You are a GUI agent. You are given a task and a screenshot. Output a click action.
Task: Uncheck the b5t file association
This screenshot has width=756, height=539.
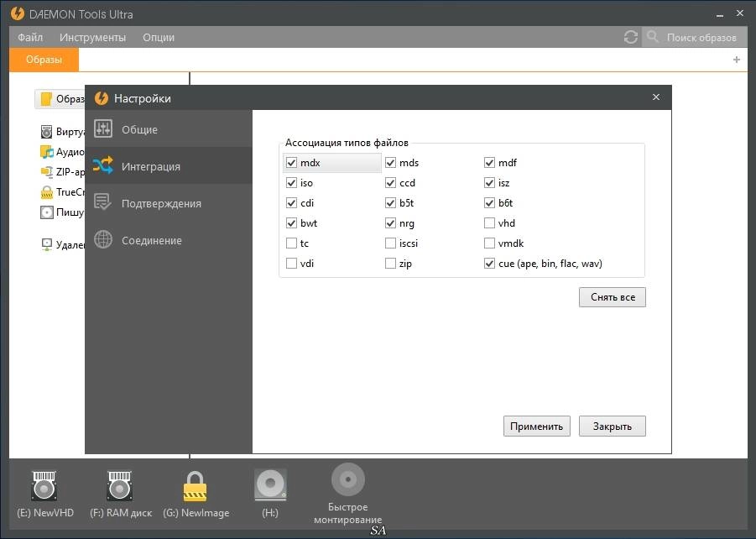pyautogui.click(x=390, y=202)
